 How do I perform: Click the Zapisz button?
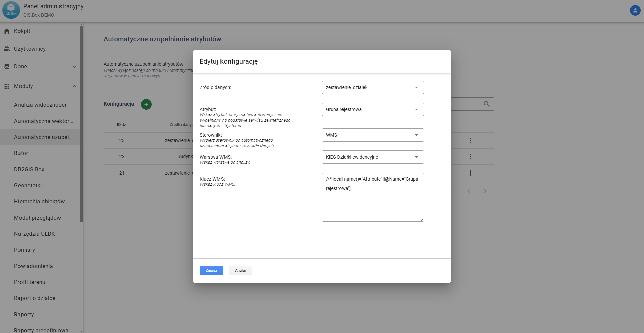[x=211, y=270]
